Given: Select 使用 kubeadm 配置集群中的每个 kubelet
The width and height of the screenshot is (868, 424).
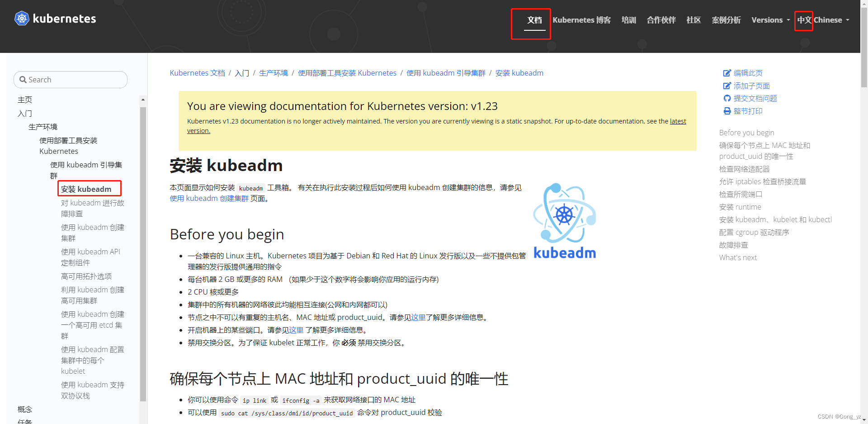Looking at the screenshot, I should point(93,360).
